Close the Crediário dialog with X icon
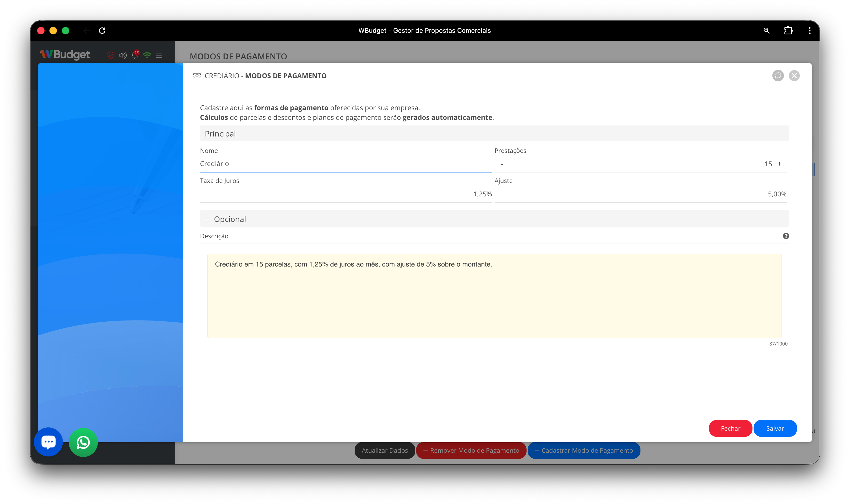 [794, 75]
